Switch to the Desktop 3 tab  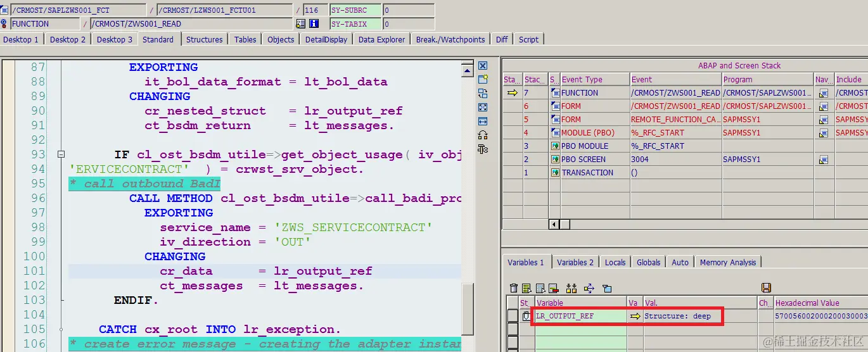[115, 39]
